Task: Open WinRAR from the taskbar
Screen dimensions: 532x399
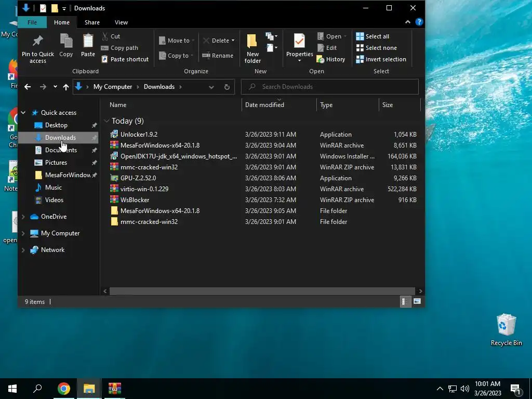Action: (x=115, y=389)
